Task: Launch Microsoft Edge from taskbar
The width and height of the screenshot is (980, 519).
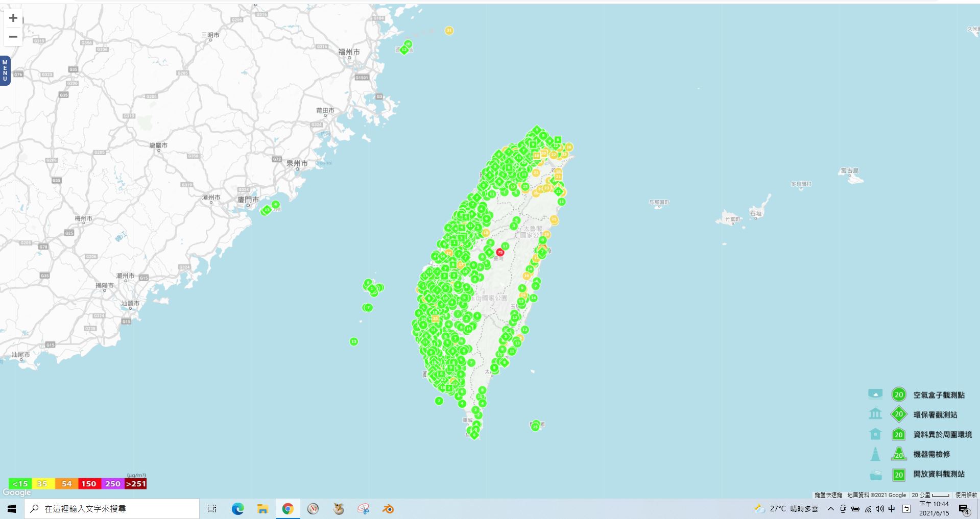Action: tap(237, 509)
